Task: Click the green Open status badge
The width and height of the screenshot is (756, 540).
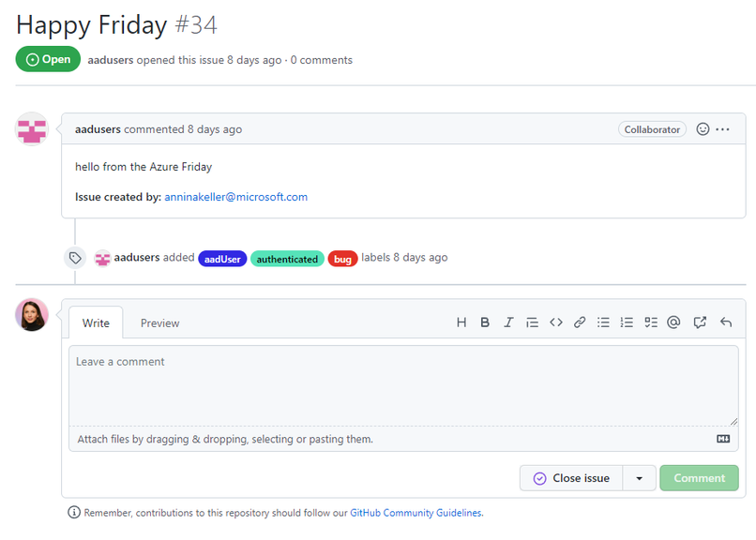Action: [48, 59]
